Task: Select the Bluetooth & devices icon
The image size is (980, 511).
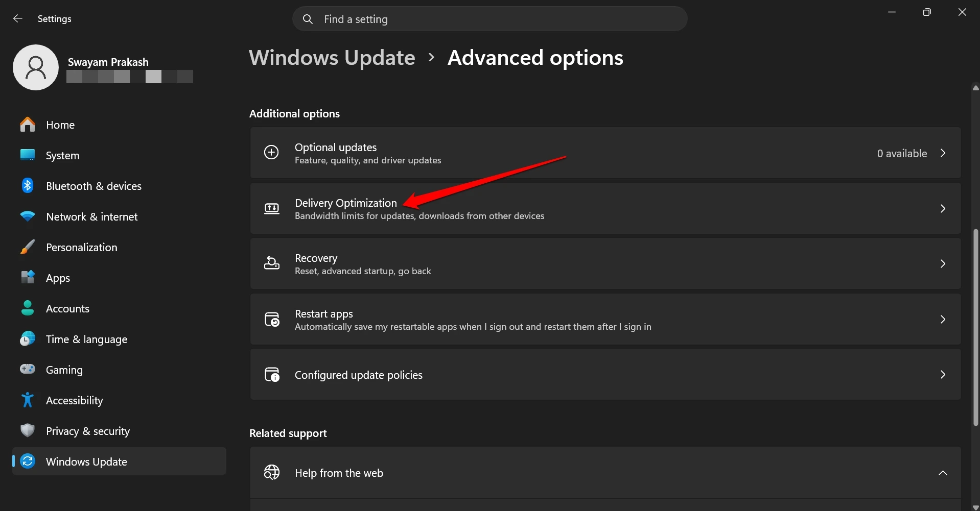Action: click(x=27, y=186)
